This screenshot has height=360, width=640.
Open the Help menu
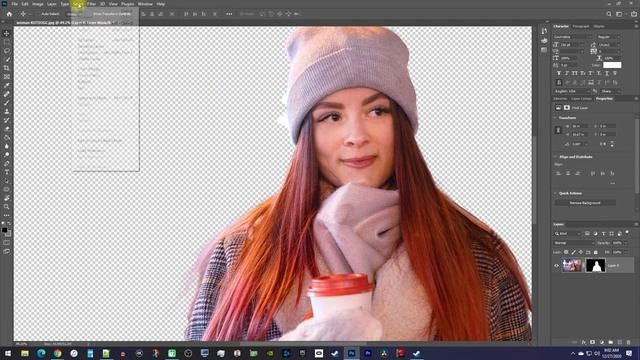tap(161, 4)
